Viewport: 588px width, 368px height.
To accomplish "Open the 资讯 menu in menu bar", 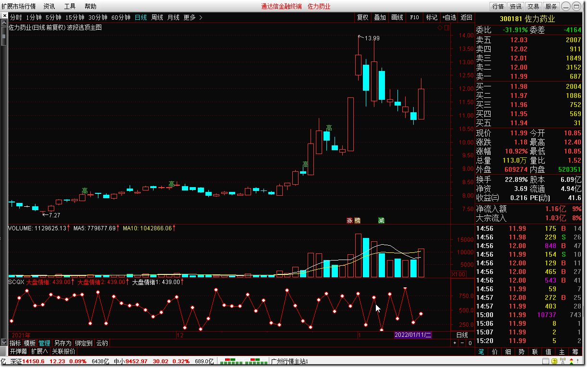I will click(x=49, y=6).
